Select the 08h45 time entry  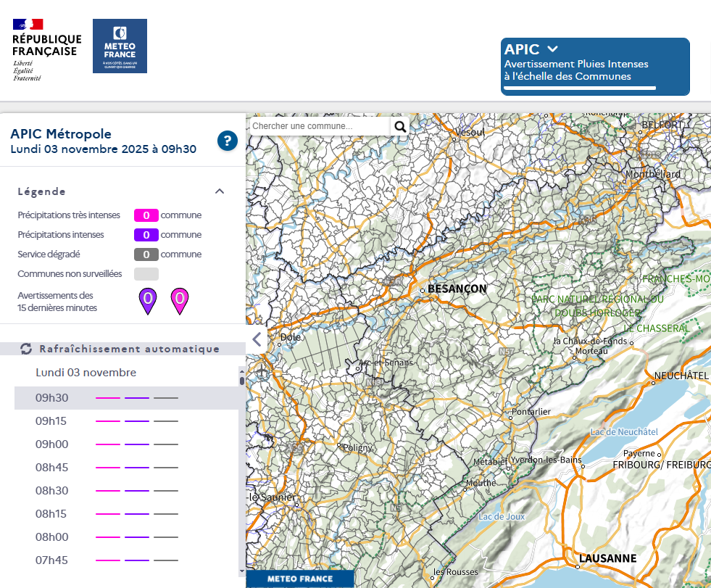(x=52, y=467)
